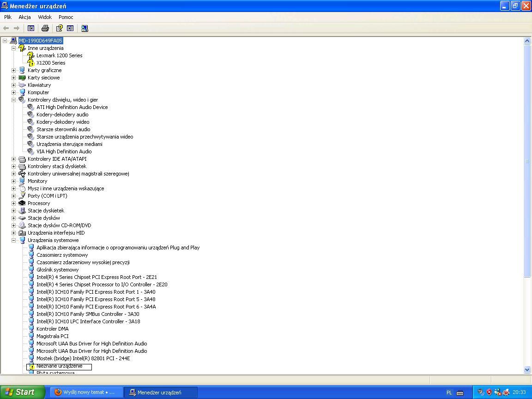532x399 pixels.
Task: Expand the Karty sieciowe category
Action: [x=13, y=78]
